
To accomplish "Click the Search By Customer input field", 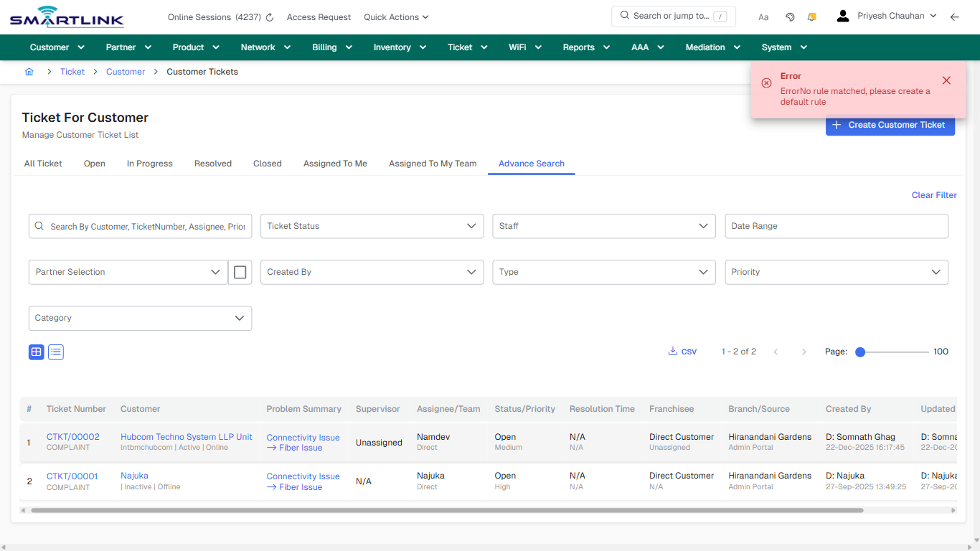I will pyautogui.click(x=140, y=226).
